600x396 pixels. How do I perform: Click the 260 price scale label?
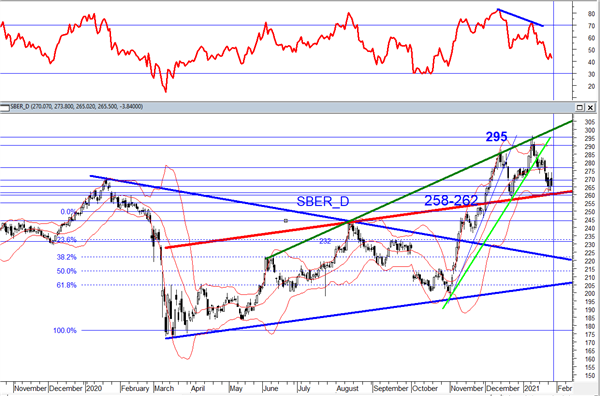coord(589,196)
